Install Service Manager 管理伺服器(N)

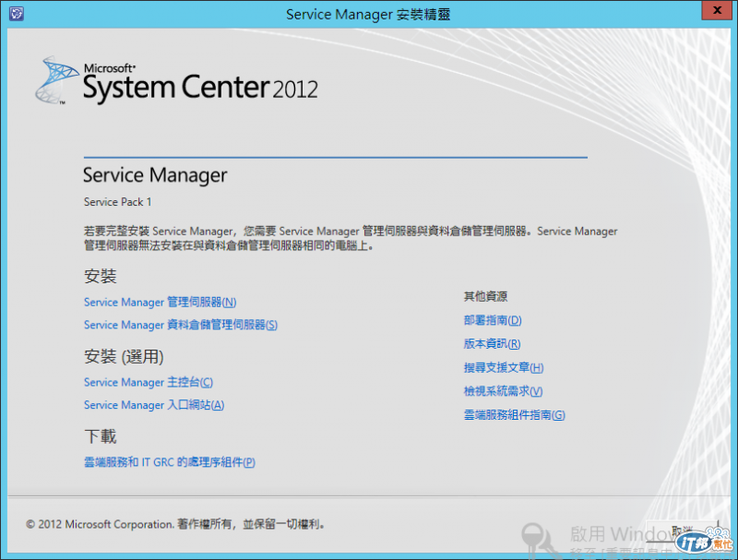(160, 302)
